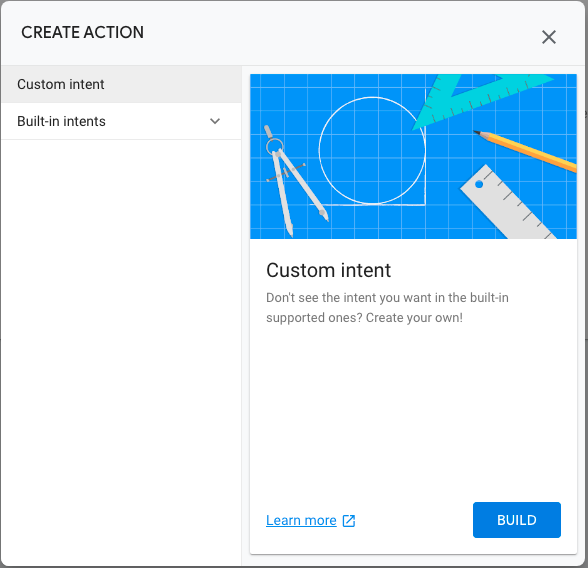Expand the Built-in intents chevron

[215, 121]
